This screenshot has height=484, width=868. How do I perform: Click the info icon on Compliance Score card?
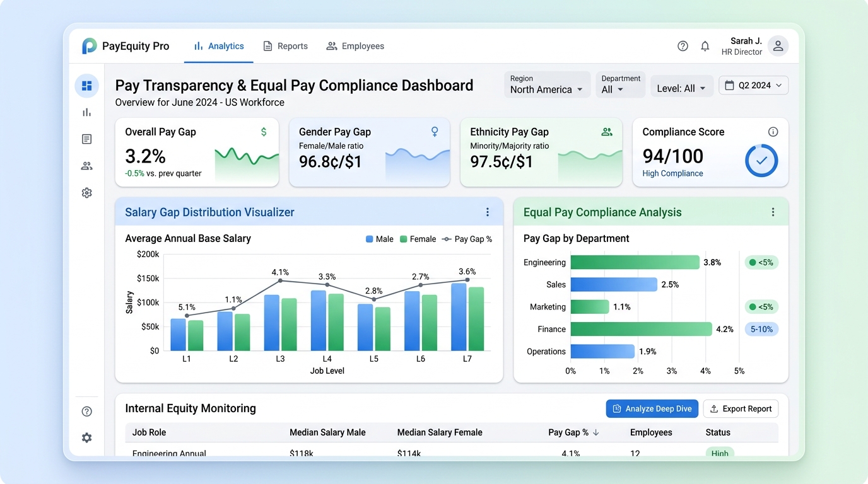click(773, 132)
